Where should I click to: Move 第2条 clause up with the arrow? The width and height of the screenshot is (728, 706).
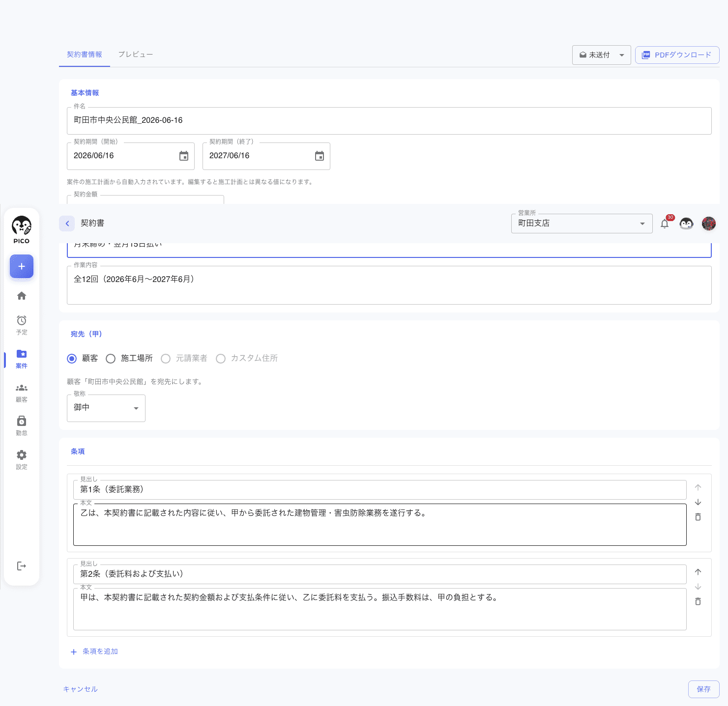(x=698, y=572)
